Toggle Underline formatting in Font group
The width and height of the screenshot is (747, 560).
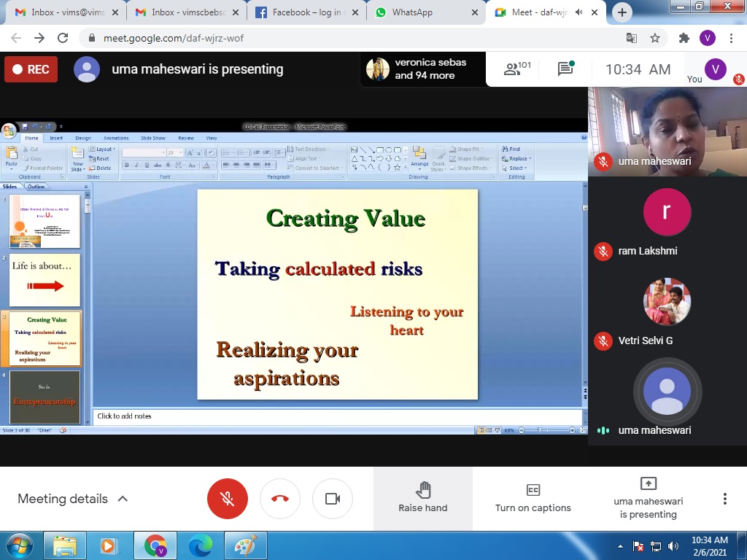tap(147, 165)
